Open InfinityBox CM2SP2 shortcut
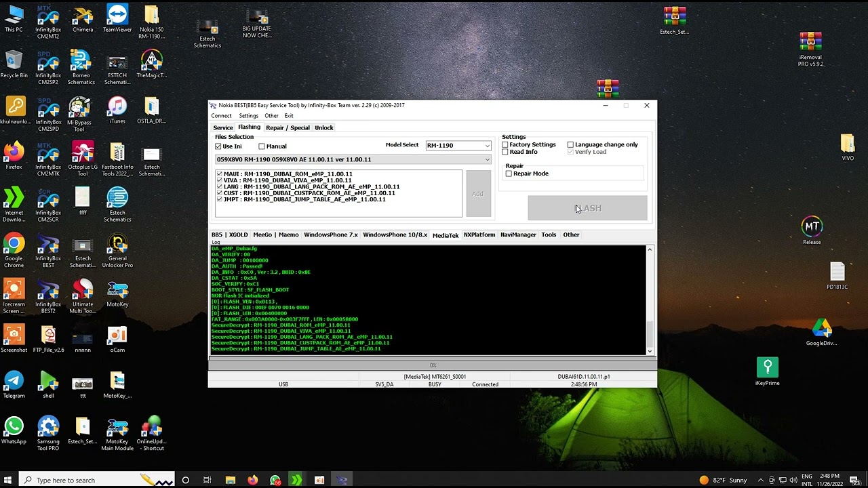Image resolution: width=868 pixels, height=488 pixels. [48, 68]
